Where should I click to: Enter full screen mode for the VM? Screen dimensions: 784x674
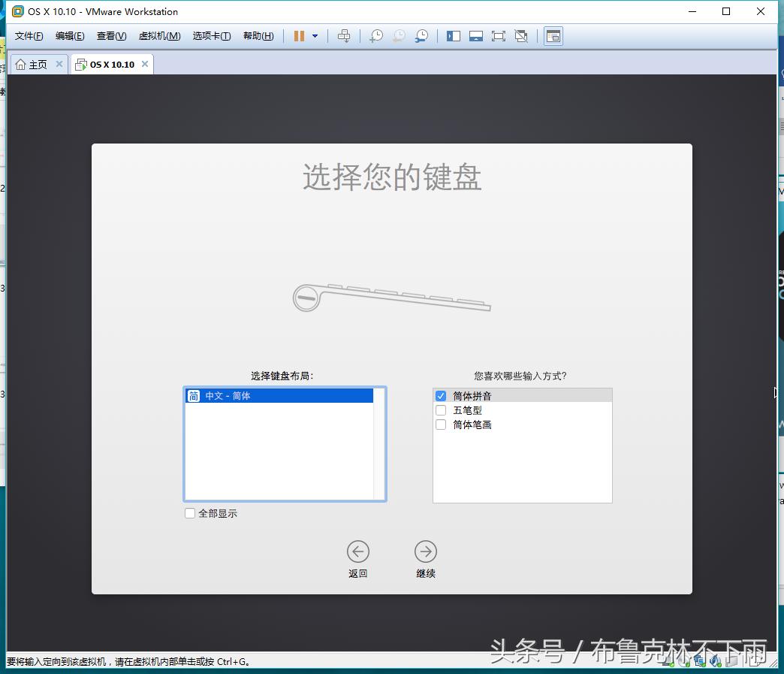tap(499, 35)
